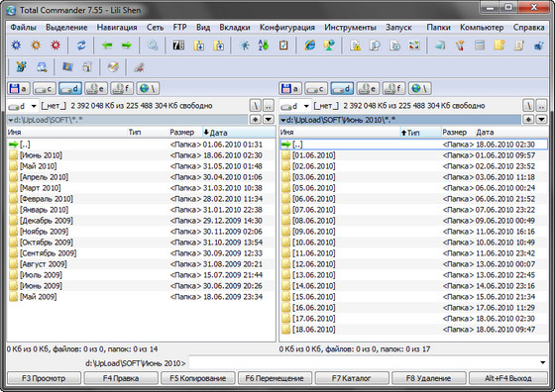The height and width of the screenshot is (392, 555).
Task: Select the [Февраль 2010] folder in left panel
Action: coord(47,199)
